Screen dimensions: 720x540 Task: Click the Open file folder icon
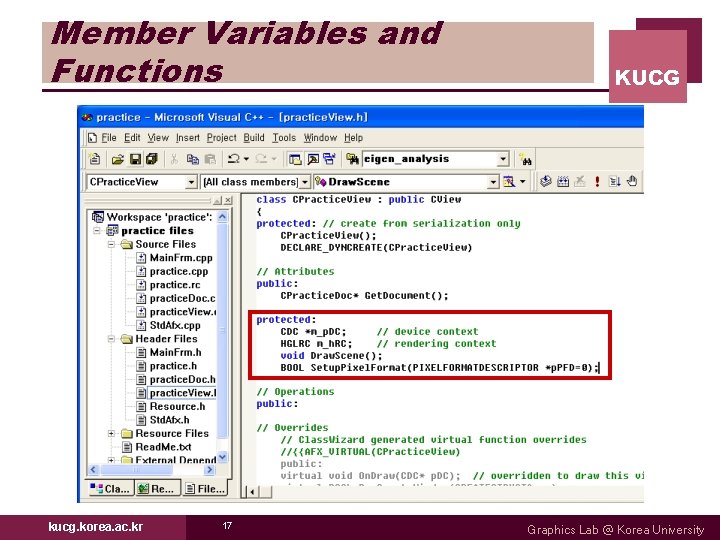118,159
